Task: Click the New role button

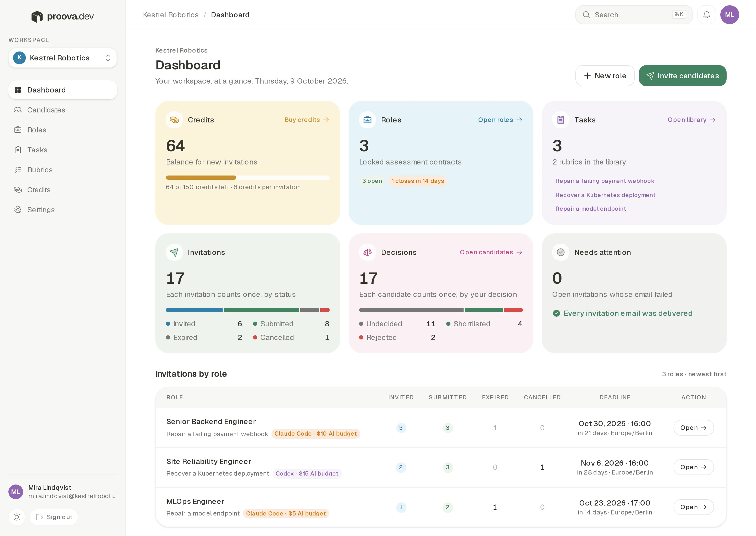Action: [605, 76]
